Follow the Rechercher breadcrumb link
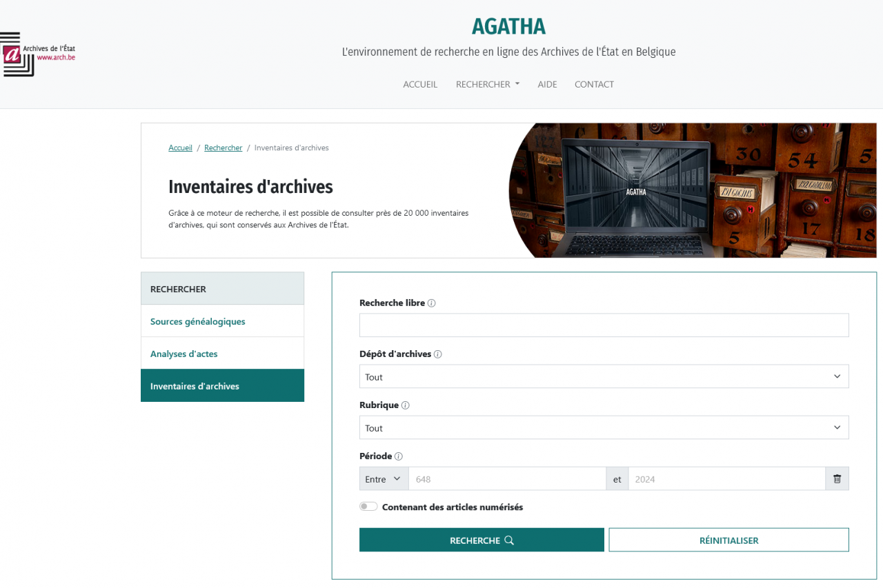This screenshot has width=883, height=588. point(224,148)
